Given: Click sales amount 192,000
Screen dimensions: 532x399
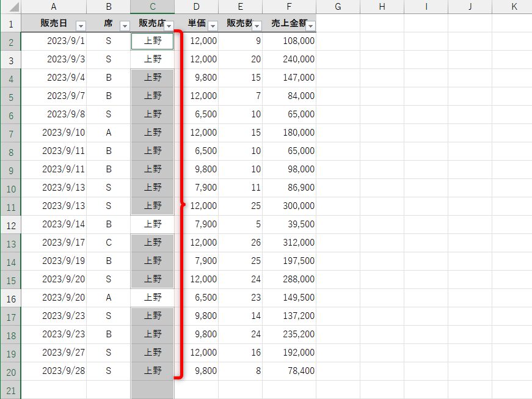Looking at the screenshot, I should point(289,353).
